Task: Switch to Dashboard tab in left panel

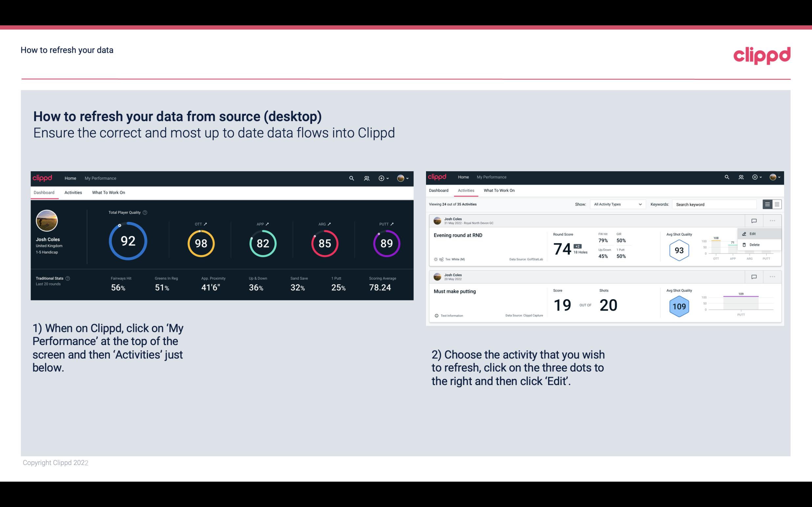Action: pos(44,192)
